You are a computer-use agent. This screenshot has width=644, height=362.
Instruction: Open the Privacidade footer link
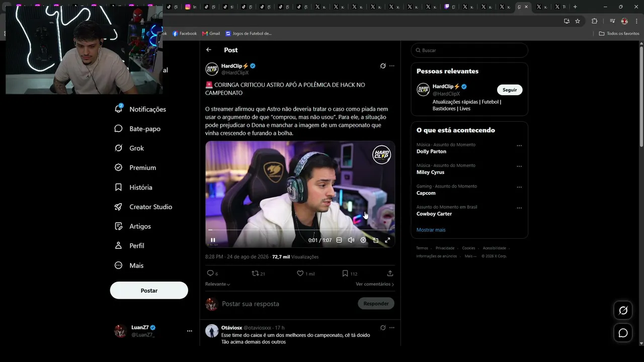click(x=445, y=248)
